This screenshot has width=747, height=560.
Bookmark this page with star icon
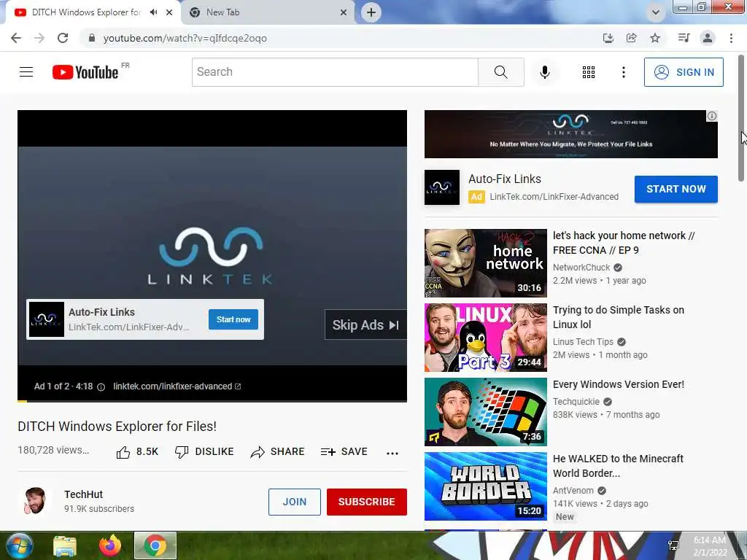point(655,38)
